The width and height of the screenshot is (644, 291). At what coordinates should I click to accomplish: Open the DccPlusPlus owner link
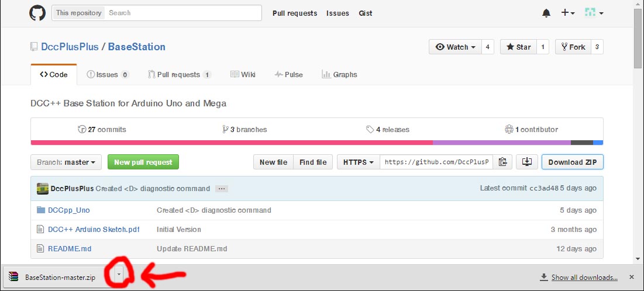pos(70,47)
